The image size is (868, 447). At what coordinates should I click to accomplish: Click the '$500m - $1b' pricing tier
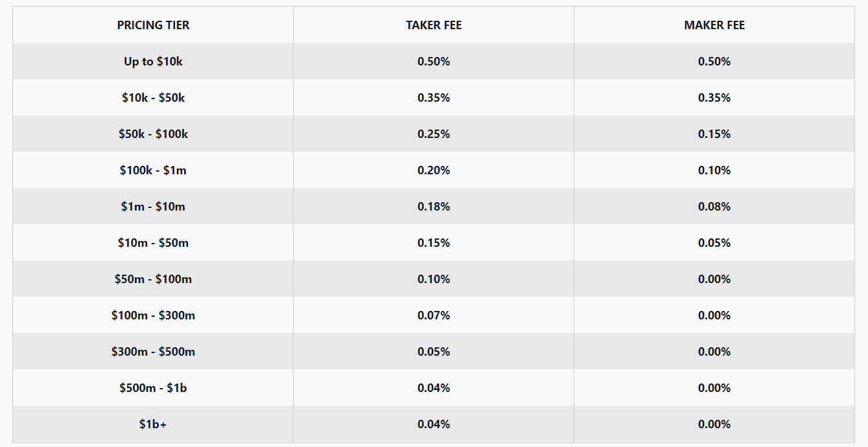tap(153, 388)
